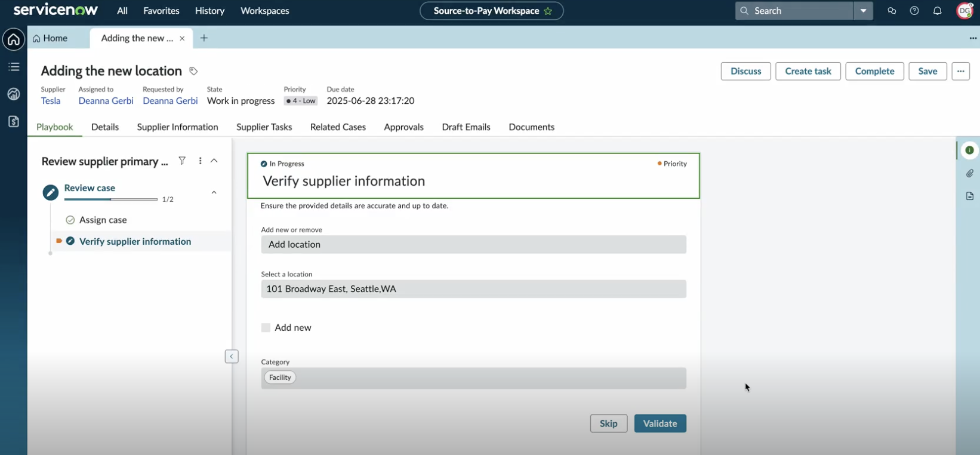This screenshot has height=455, width=980.
Task: Click the 4 - Low priority badge
Action: click(x=301, y=101)
